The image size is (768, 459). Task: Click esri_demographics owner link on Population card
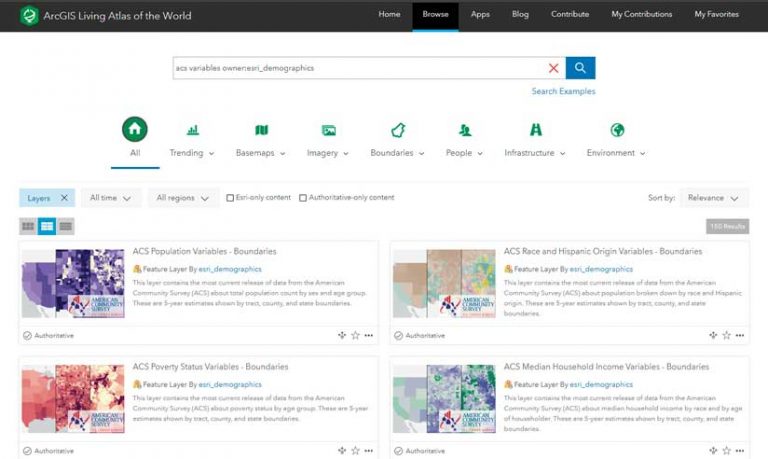(x=230, y=269)
